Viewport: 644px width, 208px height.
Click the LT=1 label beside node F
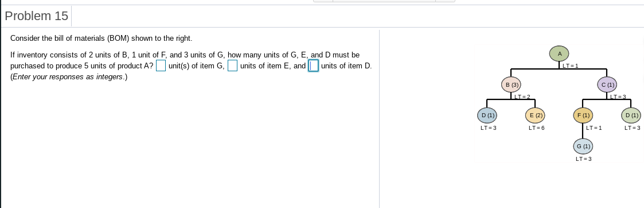pyautogui.click(x=594, y=128)
